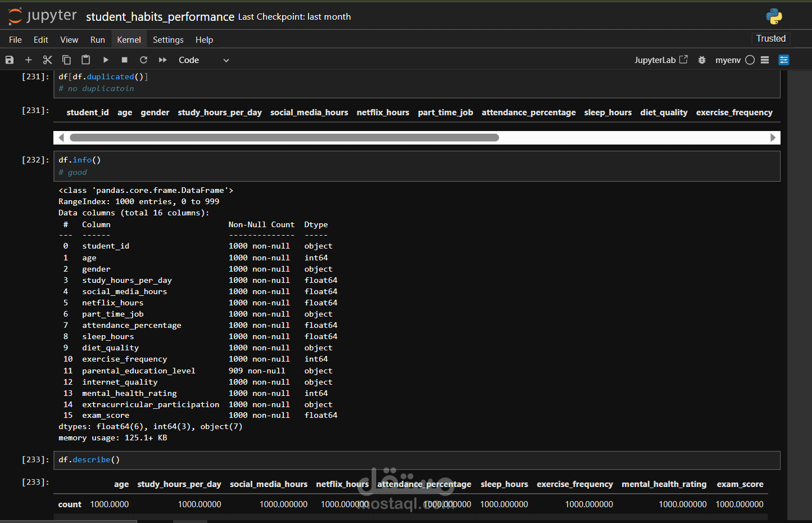The width and height of the screenshot is (812, 523).
Task: Cut the selected cell with the scissors icon
Action: click(47, 60)
